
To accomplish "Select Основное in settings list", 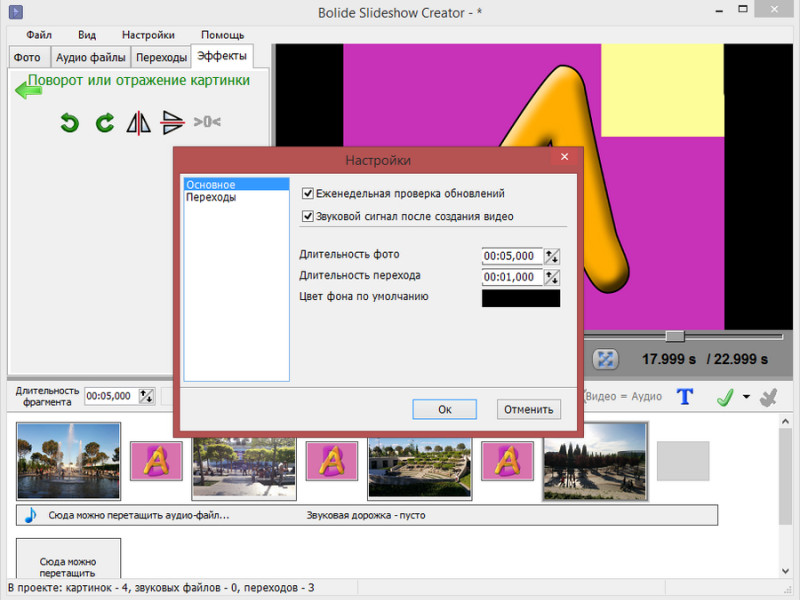I will pos(236,184).
